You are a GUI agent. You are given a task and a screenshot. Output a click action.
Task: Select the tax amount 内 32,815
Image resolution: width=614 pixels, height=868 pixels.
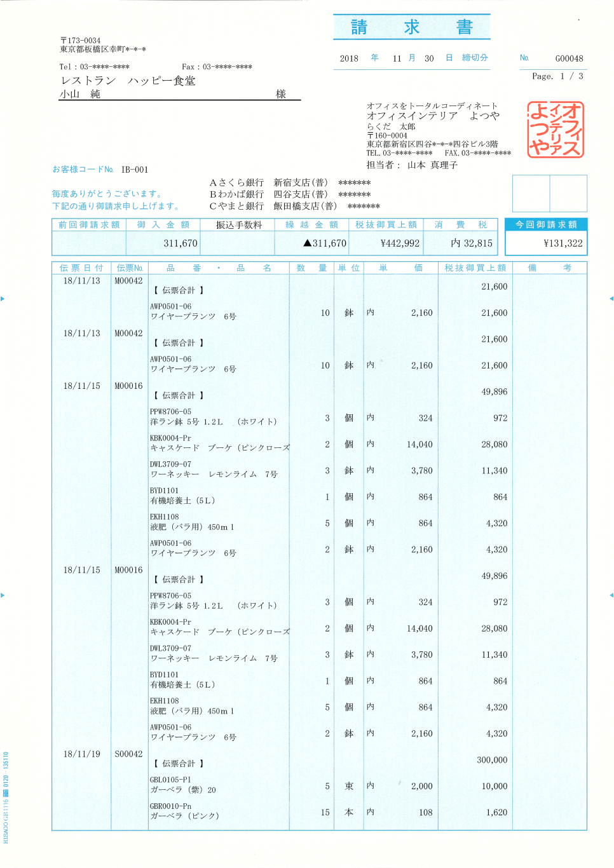coord(472,243)
